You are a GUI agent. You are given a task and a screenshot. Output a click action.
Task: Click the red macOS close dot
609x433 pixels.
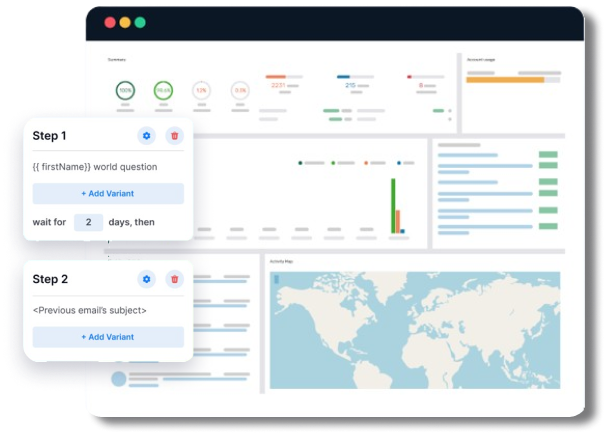click(109, 22)
